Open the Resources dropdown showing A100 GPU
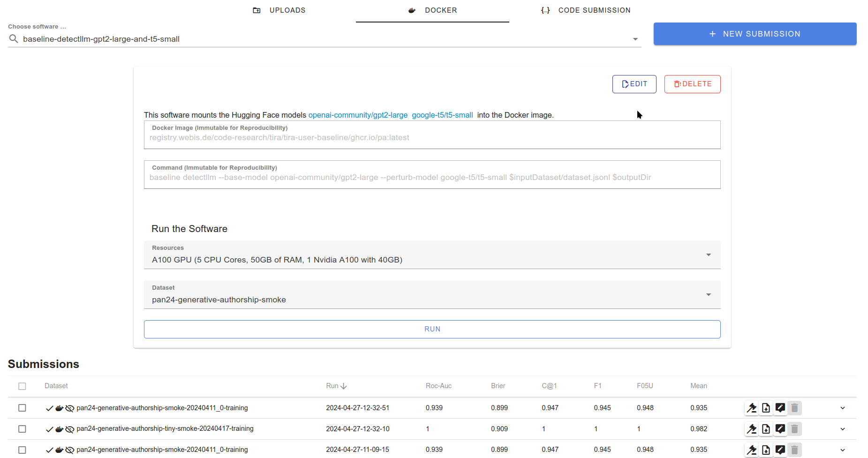 709,255
